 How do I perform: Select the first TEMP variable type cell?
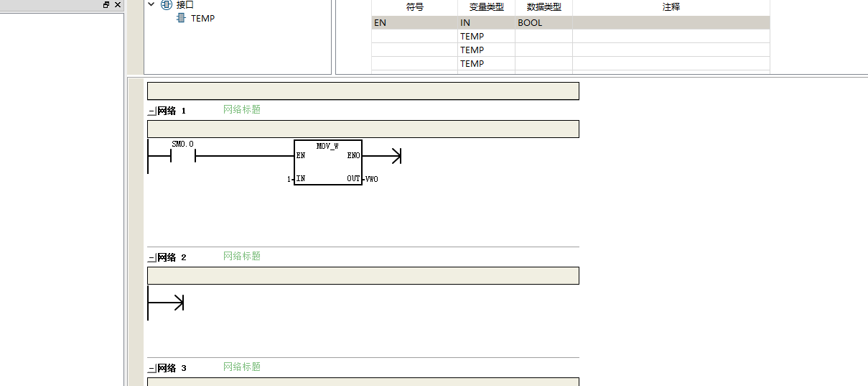[487, 36]
